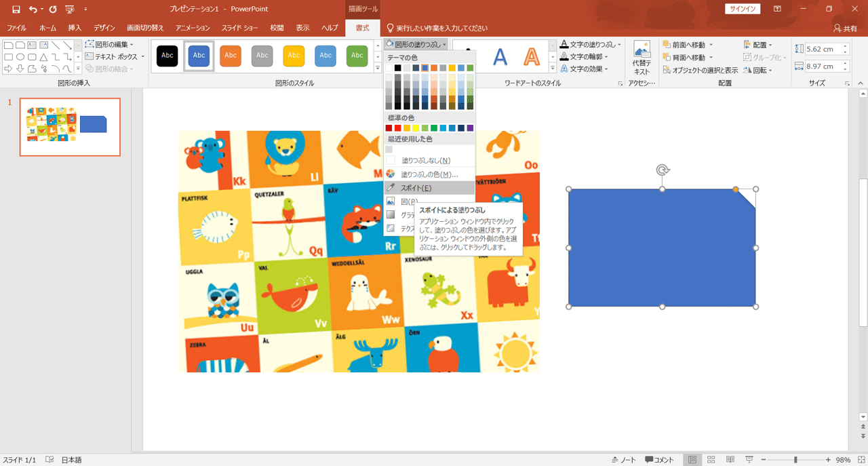Click 背面へ移動 send backward button

pyautogui.click(x=686, y=57)
